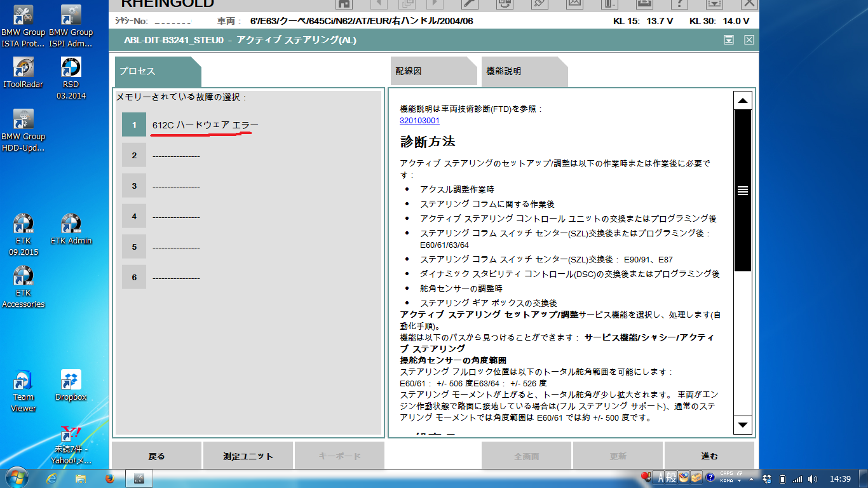Viewport: 868px width, 488px height.
Task: Select fault 612C ハードウェア エラー
Action: point(205,125)
